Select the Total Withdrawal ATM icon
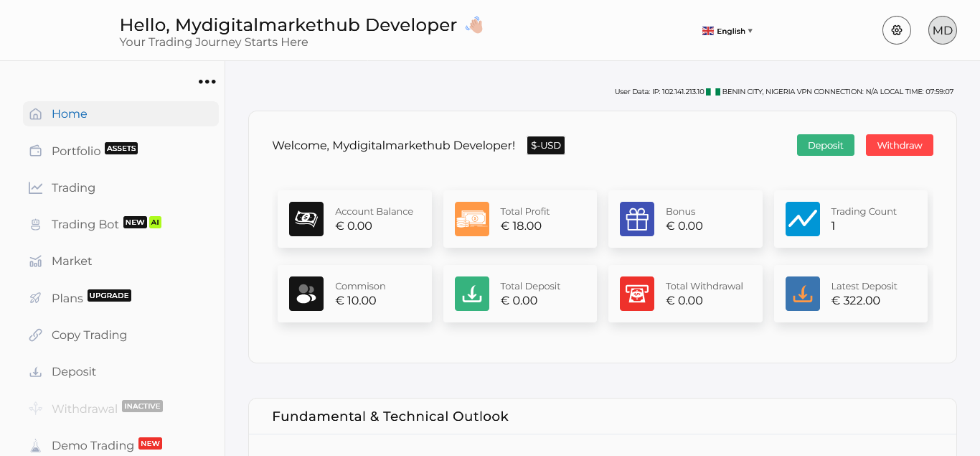980x456 pixels. click(x=636, y=294)
